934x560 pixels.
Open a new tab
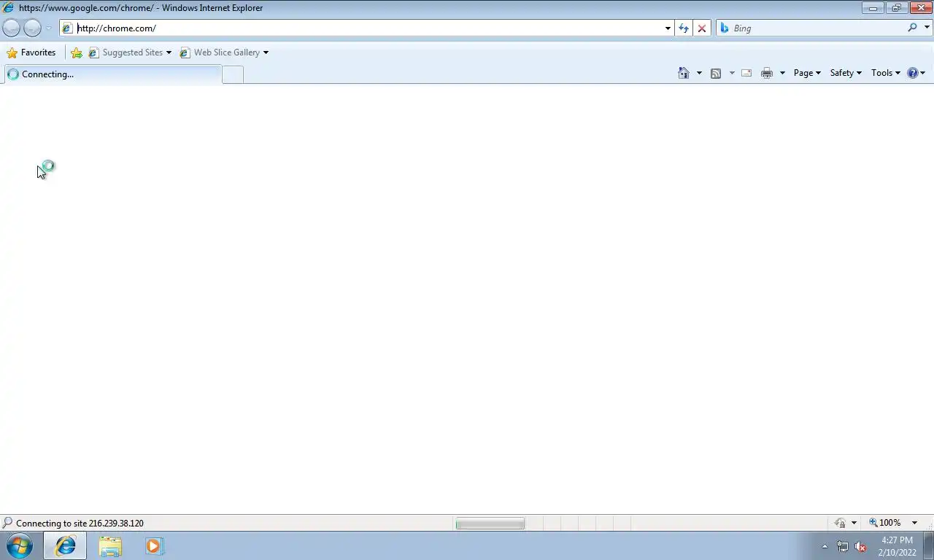pos(233,74)
